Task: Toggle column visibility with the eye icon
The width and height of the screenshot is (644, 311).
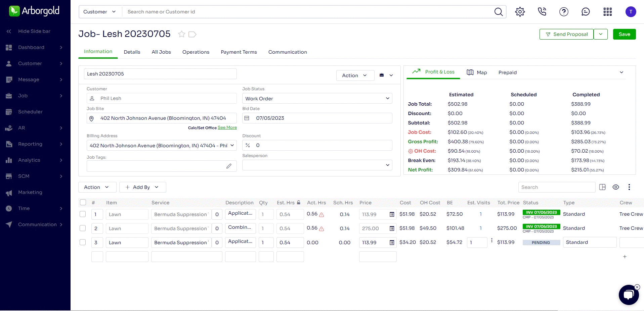Action: tap(616, 187)
